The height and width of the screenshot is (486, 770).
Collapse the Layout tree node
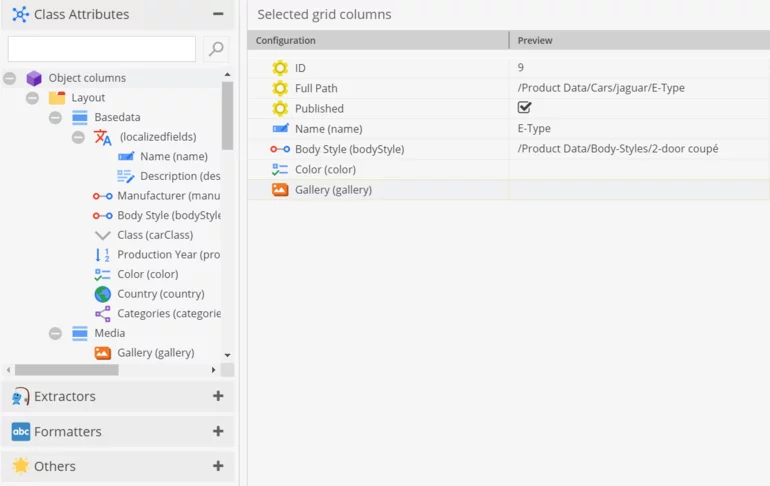tap(32, 98)
